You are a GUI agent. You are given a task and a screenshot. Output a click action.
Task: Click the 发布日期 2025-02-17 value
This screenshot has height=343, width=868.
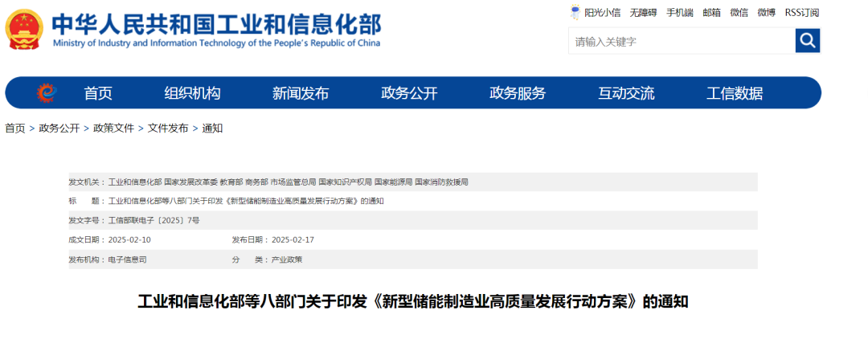click(x=293, y=239)
